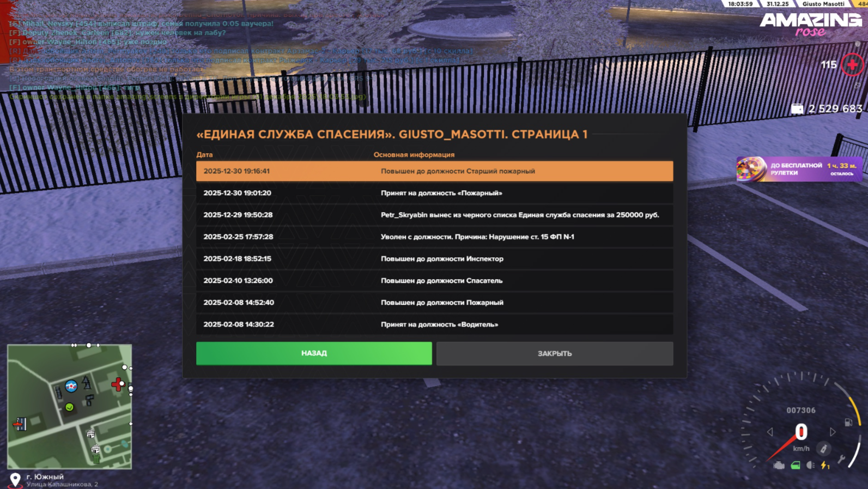The width and height of the screenshot is (868, 489).
Task: Click the left turn signal arrow
Action: [x=770, y=432]
